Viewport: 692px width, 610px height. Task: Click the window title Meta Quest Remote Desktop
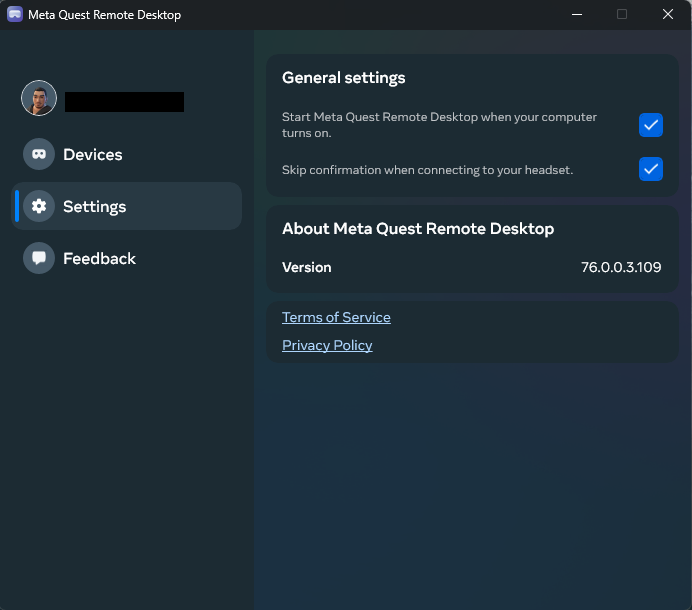point(105,15)
